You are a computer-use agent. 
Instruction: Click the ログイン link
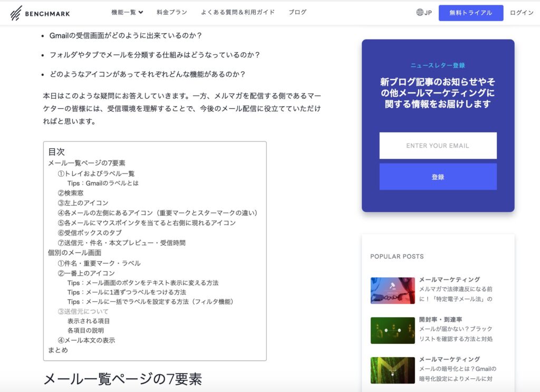(x=522, y=13)
